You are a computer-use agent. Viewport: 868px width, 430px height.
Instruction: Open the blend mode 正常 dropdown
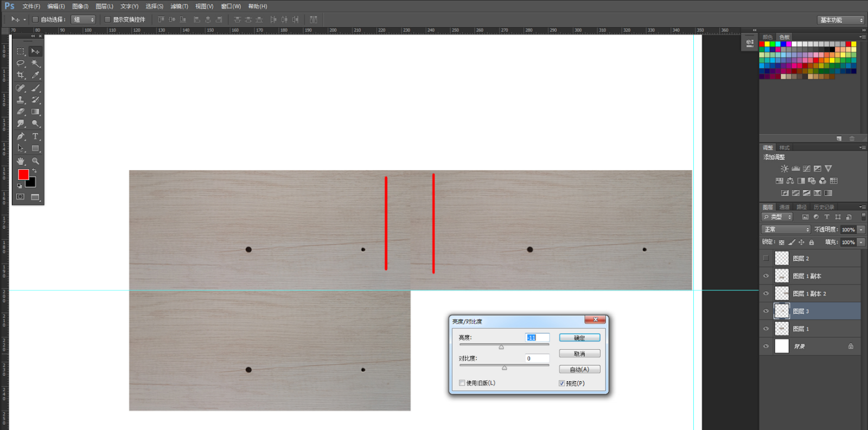coord(786,230)
